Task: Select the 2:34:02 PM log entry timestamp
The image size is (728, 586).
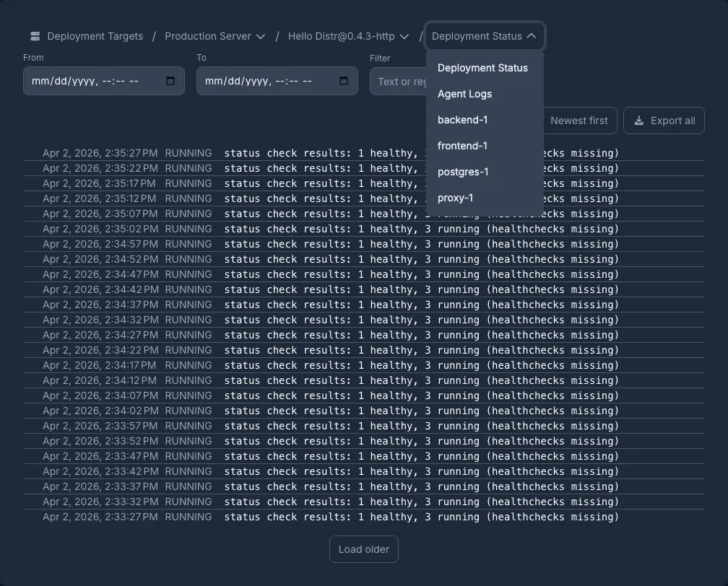Action: 100,411
